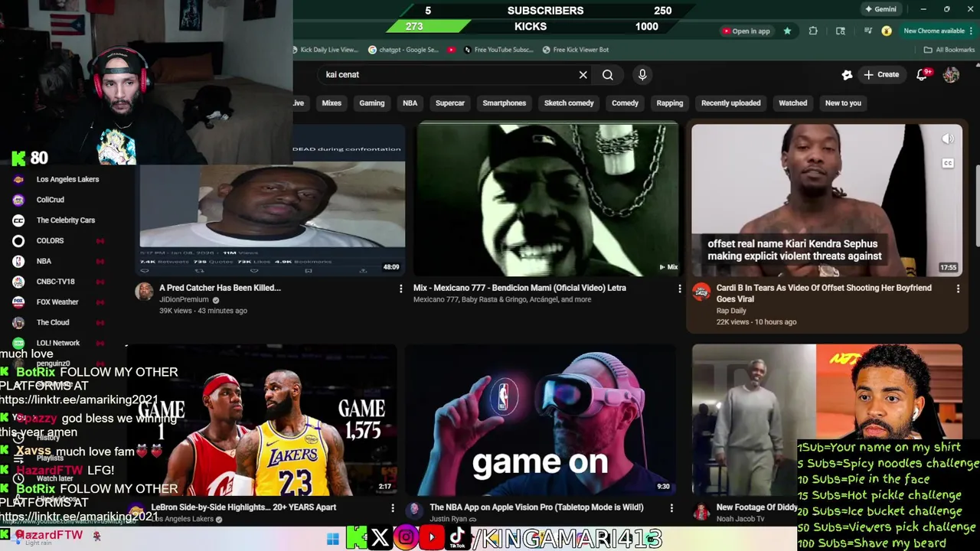
Task: Open the FOX Weather subscription channel
Action: pos(58,302)
